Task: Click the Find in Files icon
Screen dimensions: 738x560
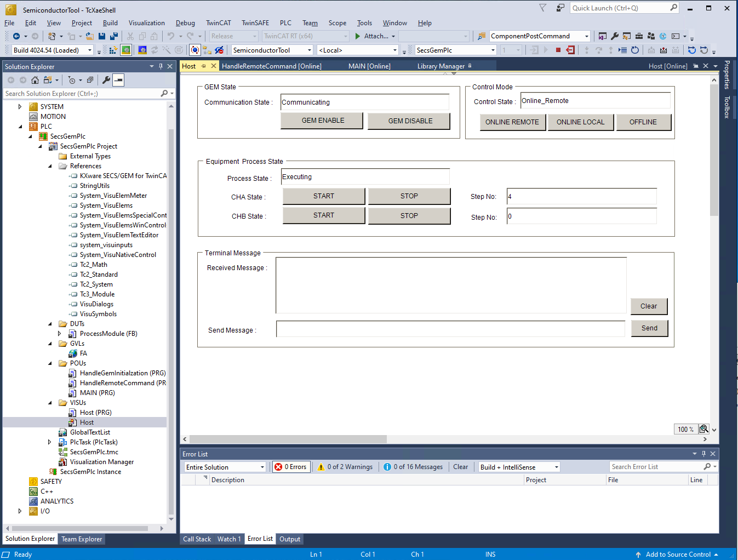Action: tap(482, 36)
